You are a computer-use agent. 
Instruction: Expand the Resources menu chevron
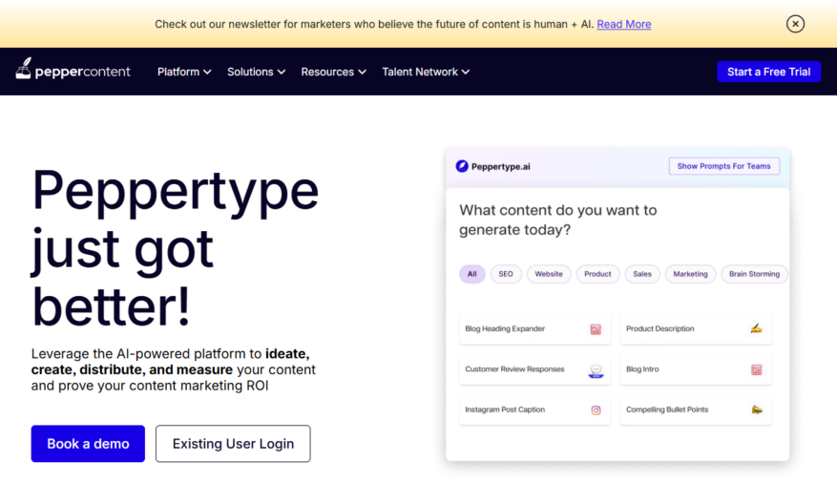(x=362, y=73)
